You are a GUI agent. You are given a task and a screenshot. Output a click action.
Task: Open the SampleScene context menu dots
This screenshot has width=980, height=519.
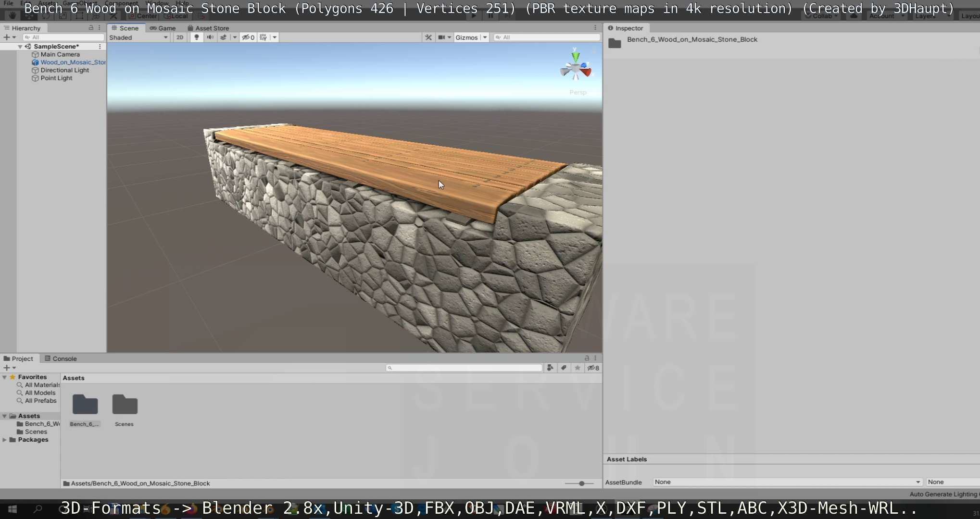[x=100, y=47]
